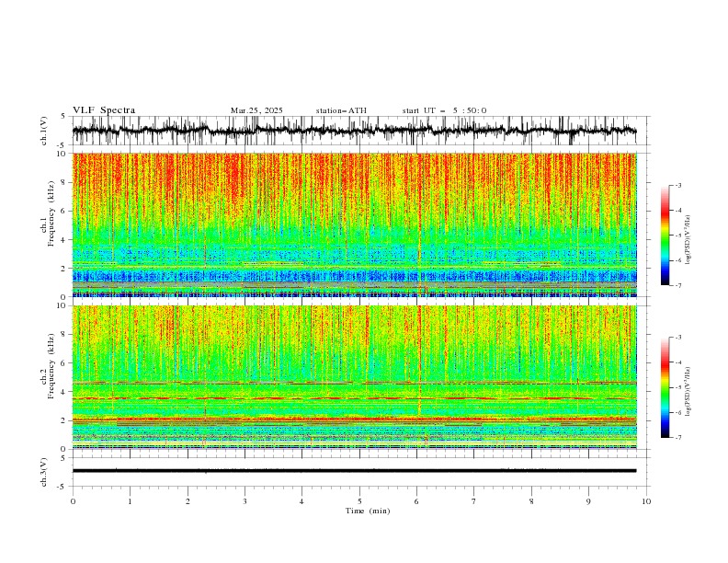
Task: Click time axis tick label '10'
Action: [x=646, y=501]
